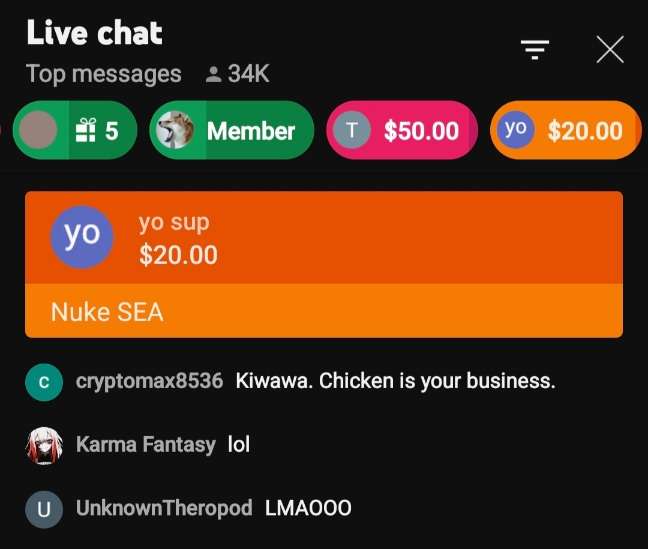Open the $50.00 Super Chat chip

click(x=402, y=130)
